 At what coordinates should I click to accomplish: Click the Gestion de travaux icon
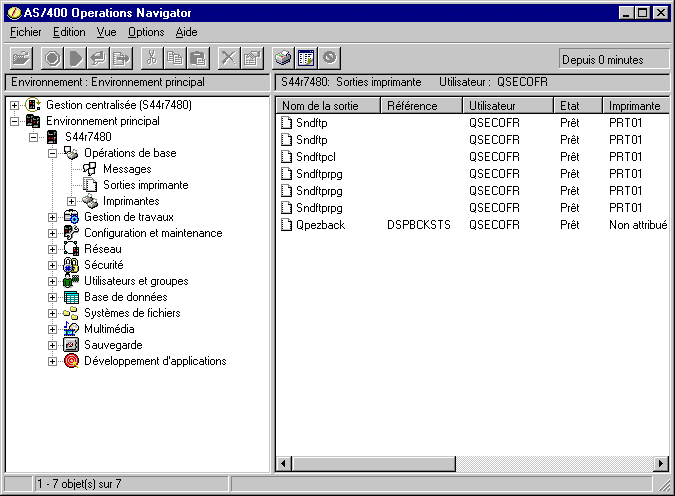pyautogui.click(x=71, y=217)
